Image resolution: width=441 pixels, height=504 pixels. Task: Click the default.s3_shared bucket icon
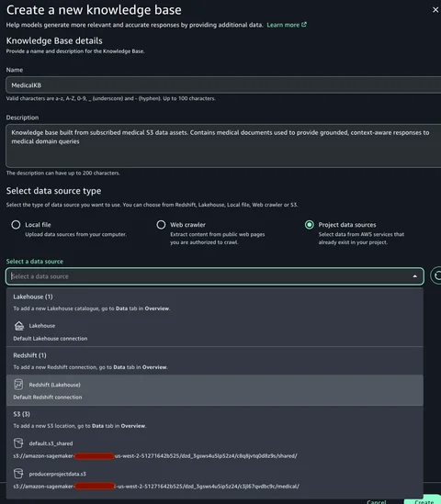[x=18, y=442]
